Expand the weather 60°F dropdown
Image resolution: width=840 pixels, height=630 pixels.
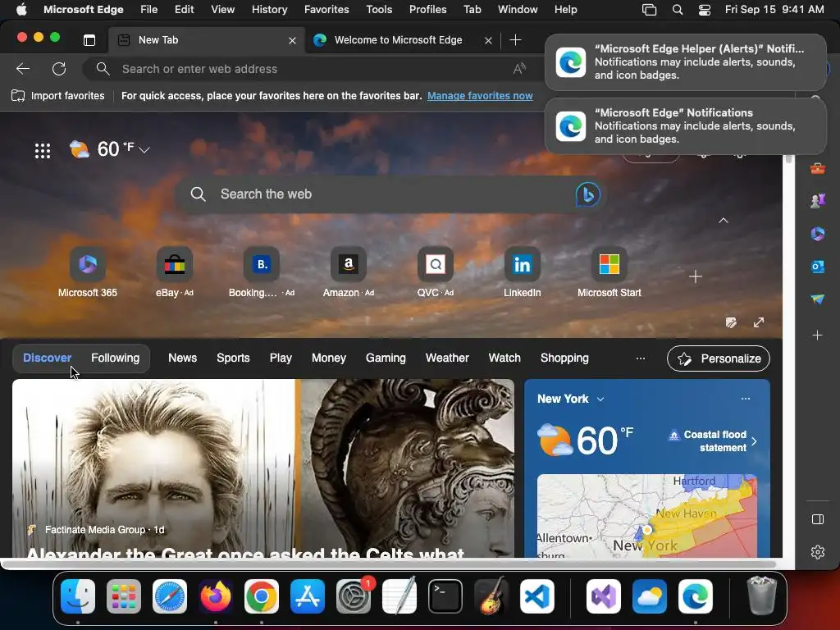(x=144, y=150)
